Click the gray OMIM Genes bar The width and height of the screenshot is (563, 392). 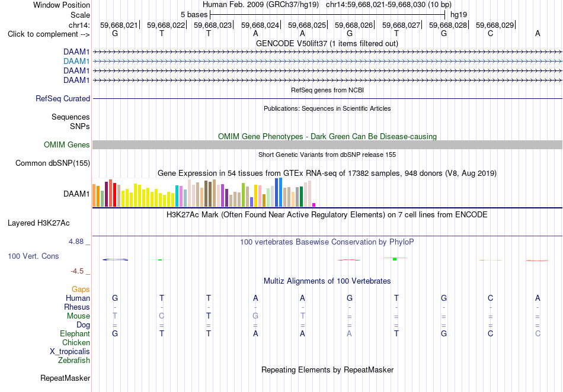(327, 145)
